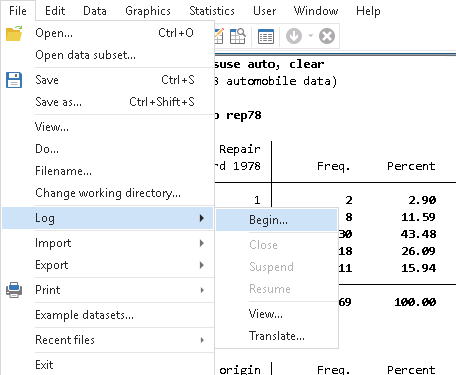Open the Help menu
Viewport: 456px width, 375px height.
pyautogui.click(x=368, y=11)
